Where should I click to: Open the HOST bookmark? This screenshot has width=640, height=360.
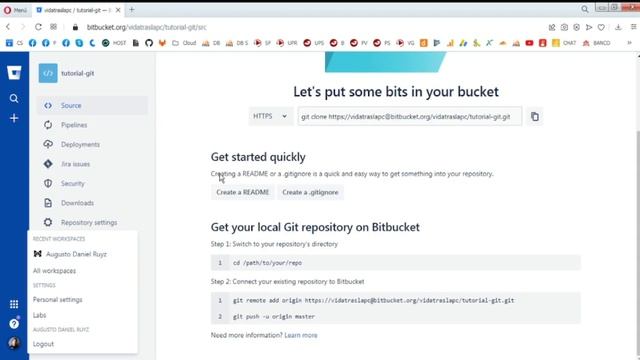pos(114,43)
